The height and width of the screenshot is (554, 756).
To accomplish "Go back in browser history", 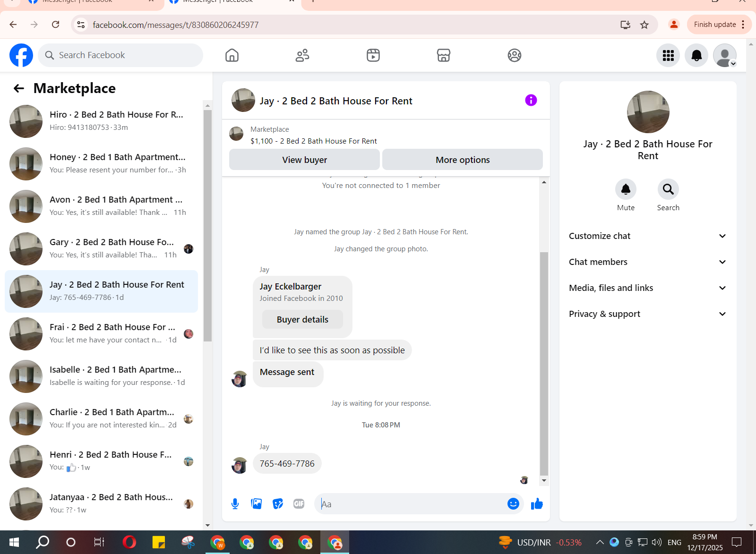I will coord(13,25).
